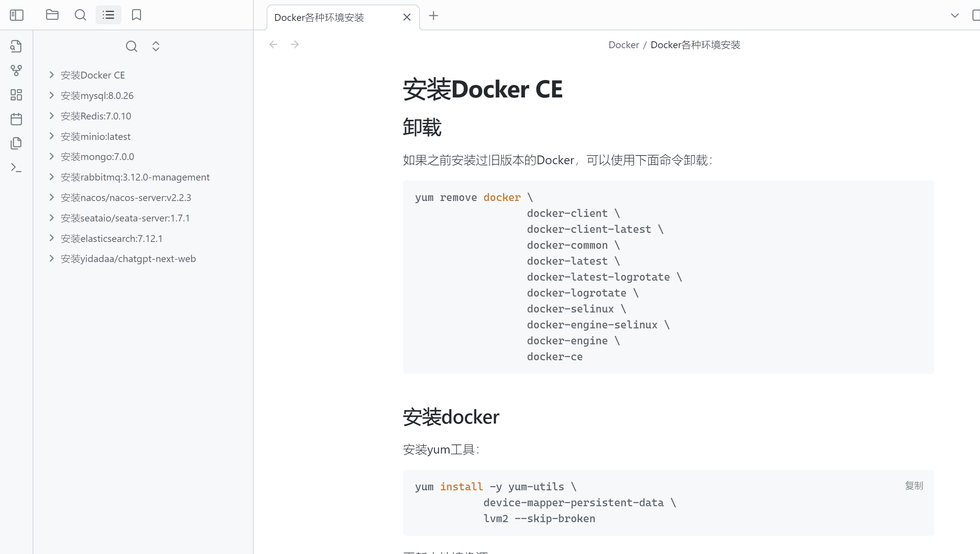Click Docker各种环境安装 breadcrumb title

click(x=696, y=44)
